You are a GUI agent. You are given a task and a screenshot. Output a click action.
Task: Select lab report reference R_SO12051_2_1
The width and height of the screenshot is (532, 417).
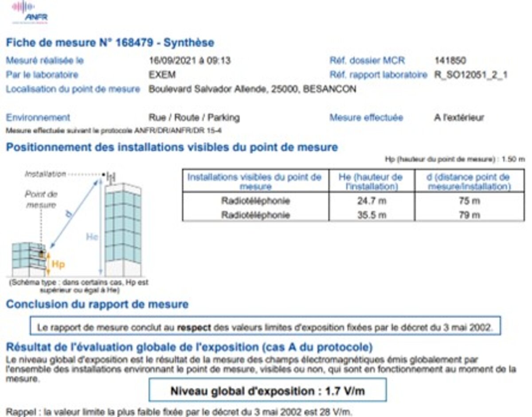click(471, 75)
